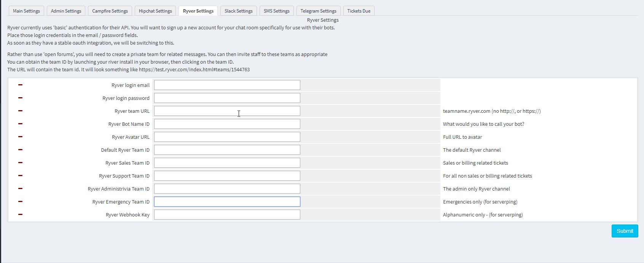Viewport: 644px width, 263px height.
Task: Click minus icon beside Ryver Administrivia Team ID
Action: click(20, 188)
